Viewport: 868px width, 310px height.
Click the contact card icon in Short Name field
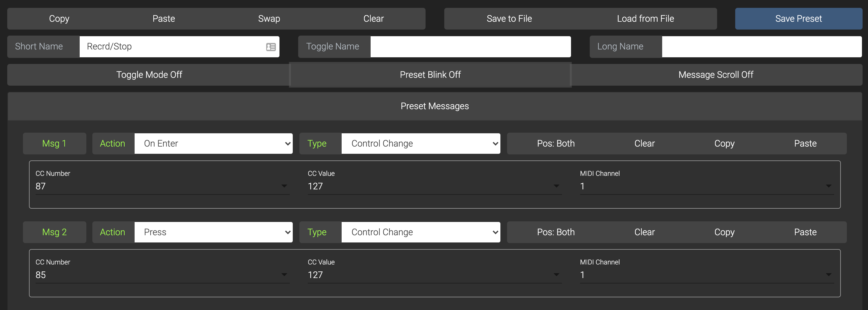click(x=271, y=47)
